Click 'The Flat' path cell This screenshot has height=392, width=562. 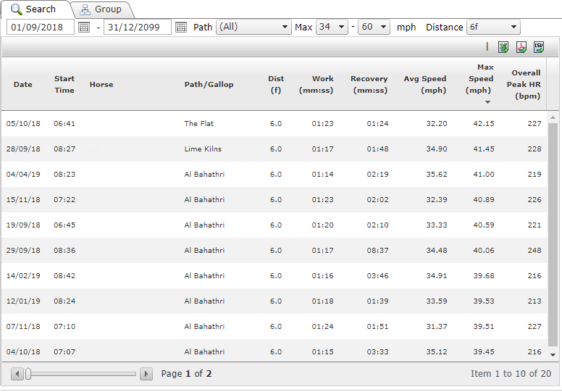(199, 124)
